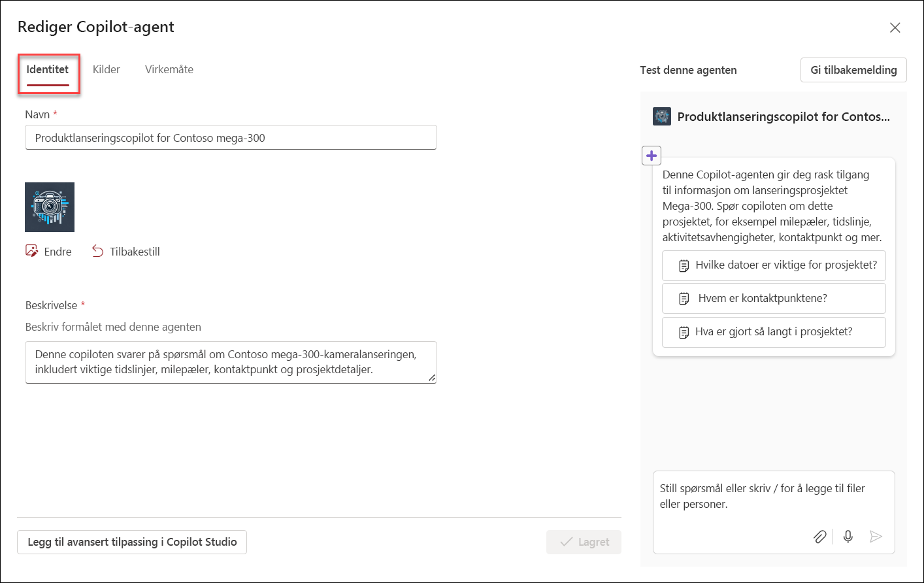Click the Beskrivelse text area
924x583 pixels.
[x=231, y=362]
